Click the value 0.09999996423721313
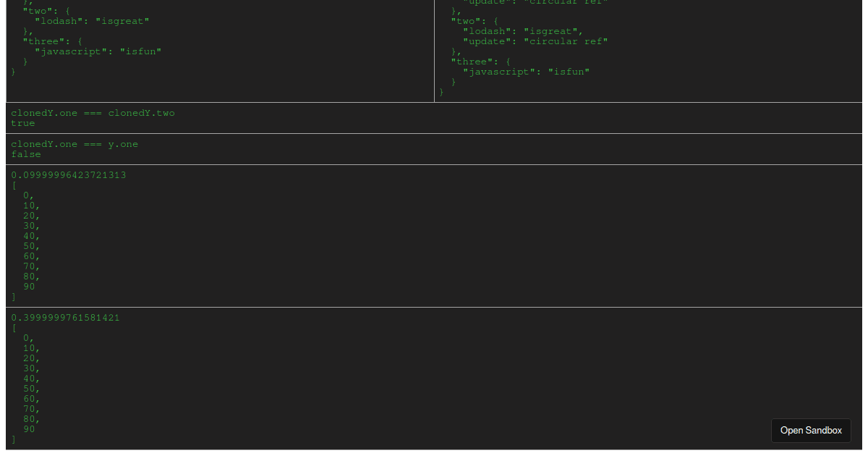The width and height of the screenshot is (868, 456). 68,174
